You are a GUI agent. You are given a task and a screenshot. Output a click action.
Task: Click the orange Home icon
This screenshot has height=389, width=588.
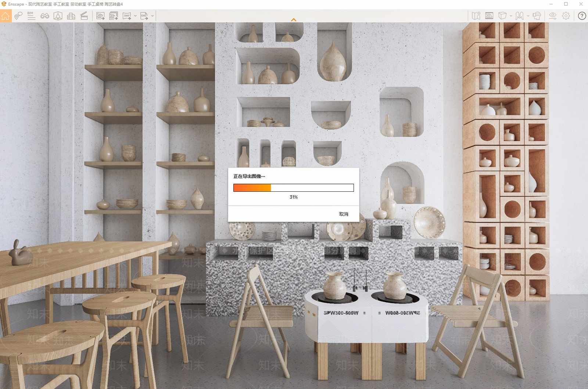tap(6, 16)
